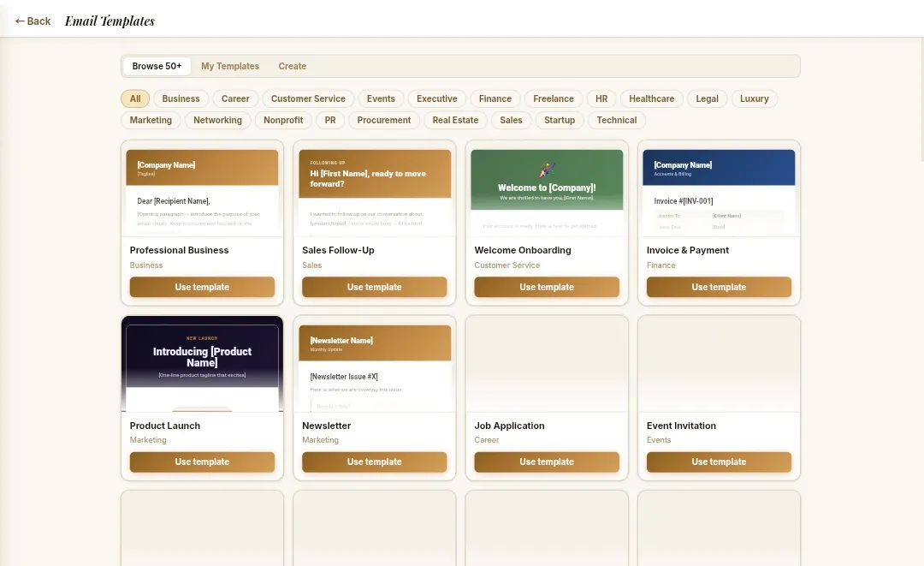This screenshot has height=566, width=924.
Task: Click the Professional Business title text
Action: pyautogui.click(x=179, y=250)
